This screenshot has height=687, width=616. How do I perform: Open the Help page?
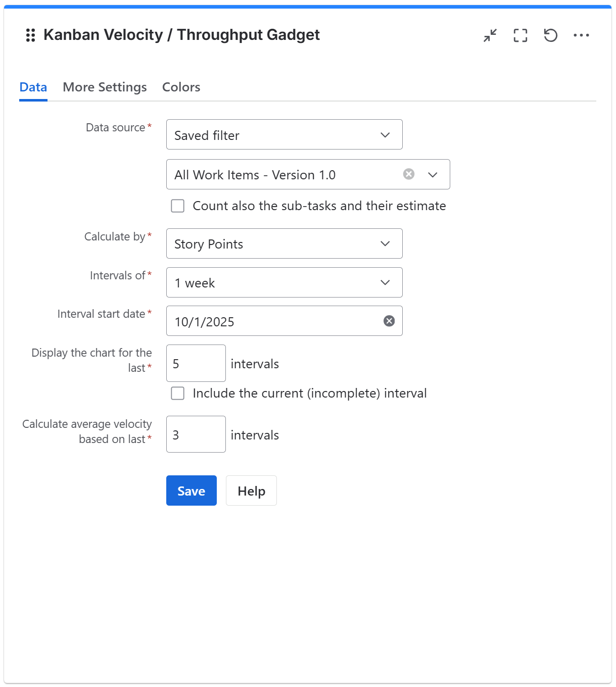(251, 490)
